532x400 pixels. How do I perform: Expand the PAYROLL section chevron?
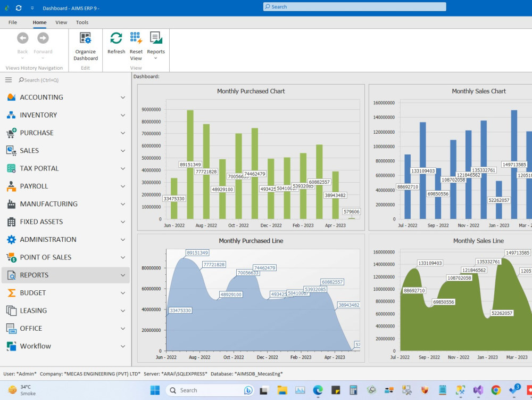coord(123,186)
